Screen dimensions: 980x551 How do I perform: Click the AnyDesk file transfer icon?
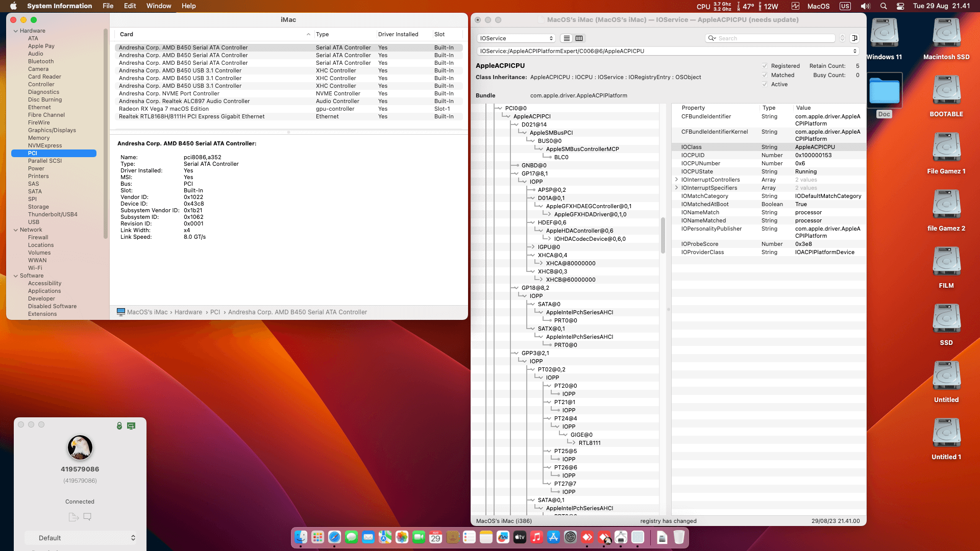click(73, 517)
